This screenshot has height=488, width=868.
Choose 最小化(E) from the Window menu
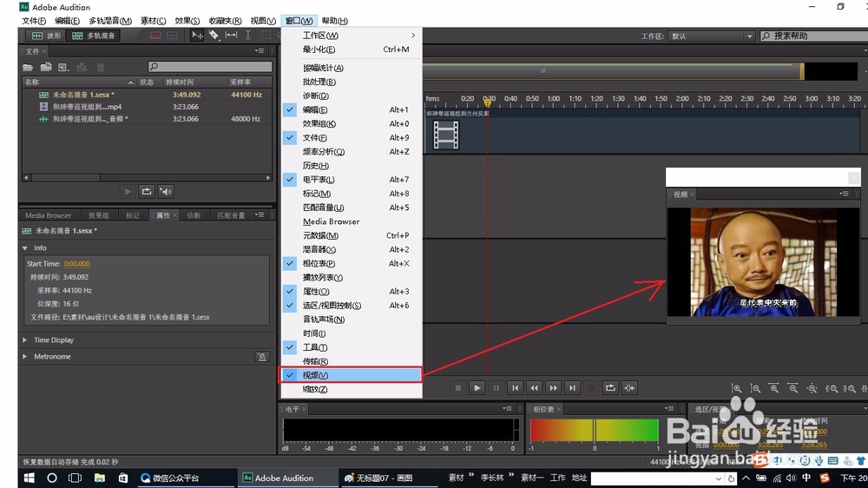pyautogui.click(x=352, y=49)
